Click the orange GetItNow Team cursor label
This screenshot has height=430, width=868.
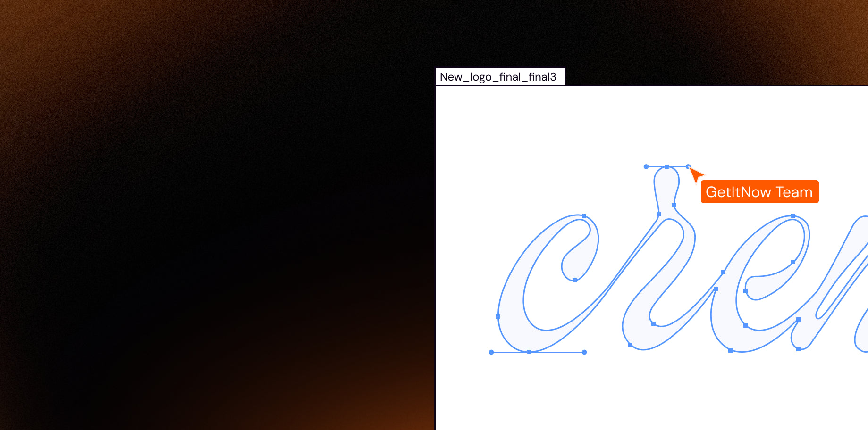759,192
